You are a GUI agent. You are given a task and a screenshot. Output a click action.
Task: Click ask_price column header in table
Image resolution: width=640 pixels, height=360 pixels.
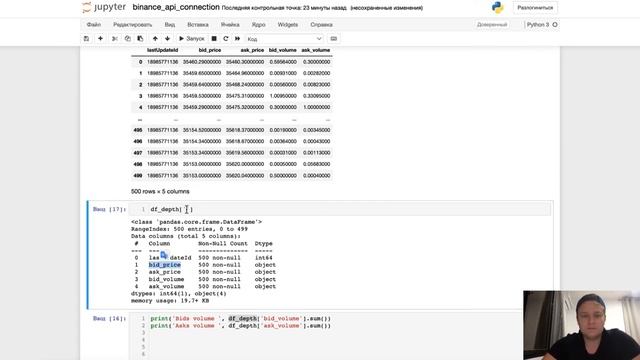(x=252, y=50)
